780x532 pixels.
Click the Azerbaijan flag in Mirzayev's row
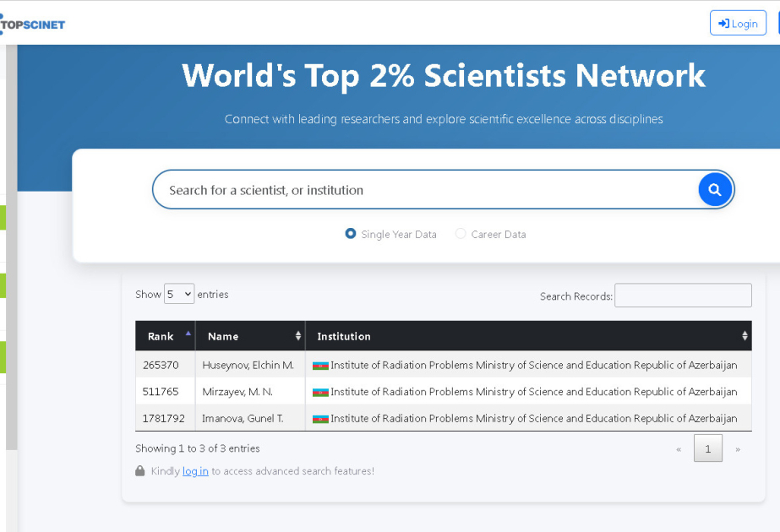tap(320, 393)
